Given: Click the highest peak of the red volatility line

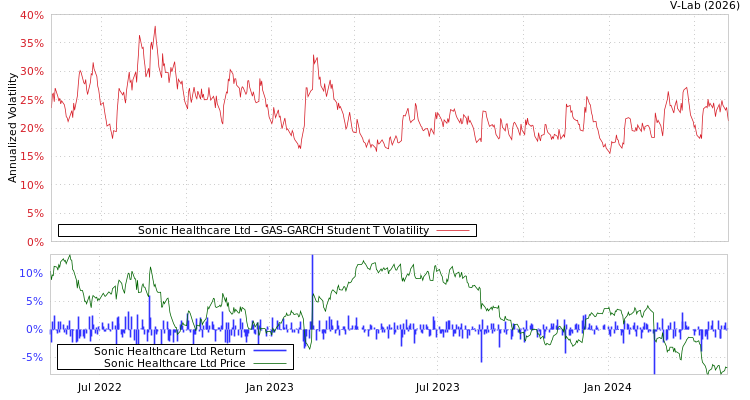Looking at the screenshot, I should tap(154, 27).
